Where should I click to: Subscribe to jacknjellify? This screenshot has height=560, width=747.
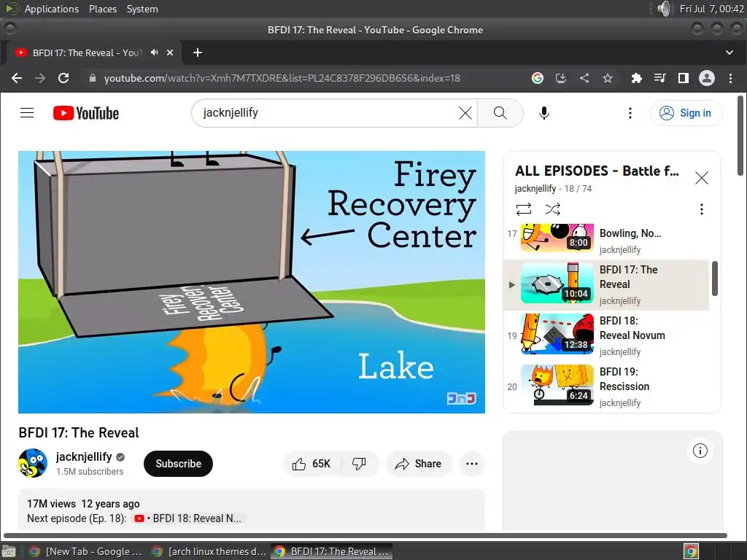[x=178, y=463]
